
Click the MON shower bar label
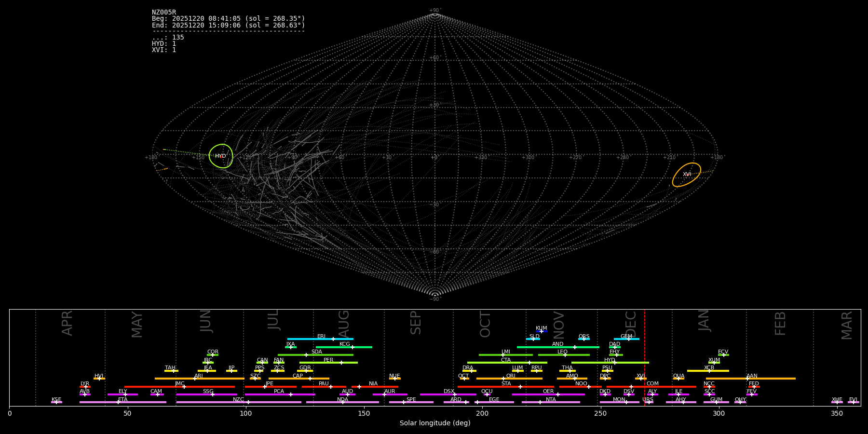click(x=619, y=400)
